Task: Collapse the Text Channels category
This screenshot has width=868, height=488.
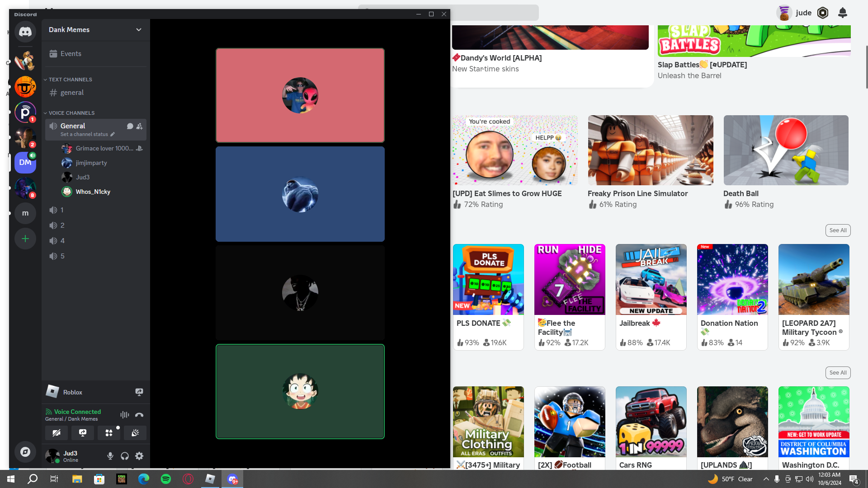Action: 70,80
